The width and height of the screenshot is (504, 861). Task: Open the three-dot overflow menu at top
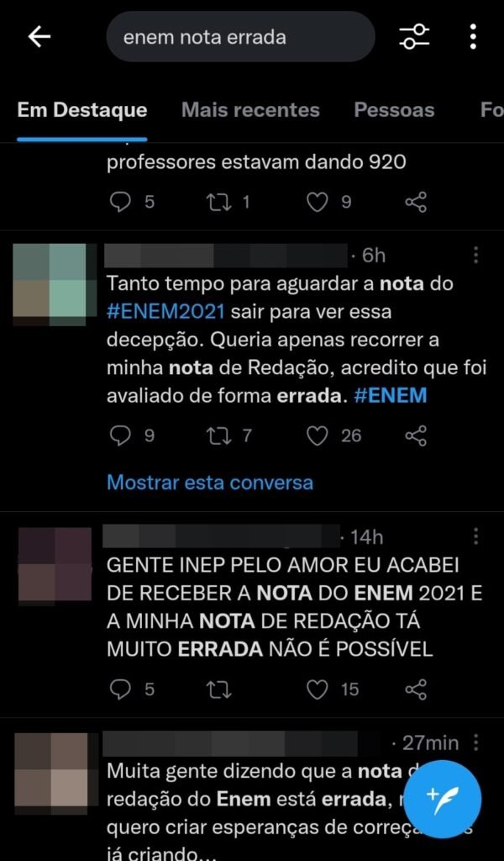click(x=473, y=37)
